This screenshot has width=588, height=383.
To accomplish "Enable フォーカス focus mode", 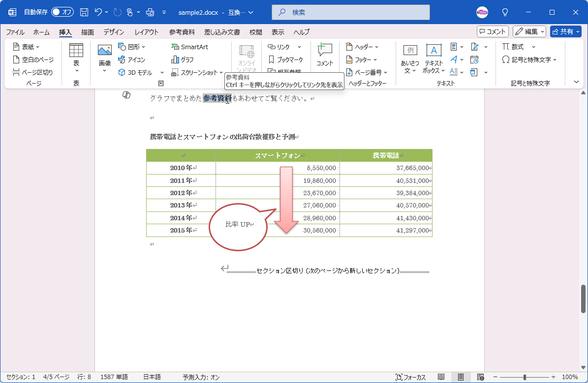I will tap(411, 377).
